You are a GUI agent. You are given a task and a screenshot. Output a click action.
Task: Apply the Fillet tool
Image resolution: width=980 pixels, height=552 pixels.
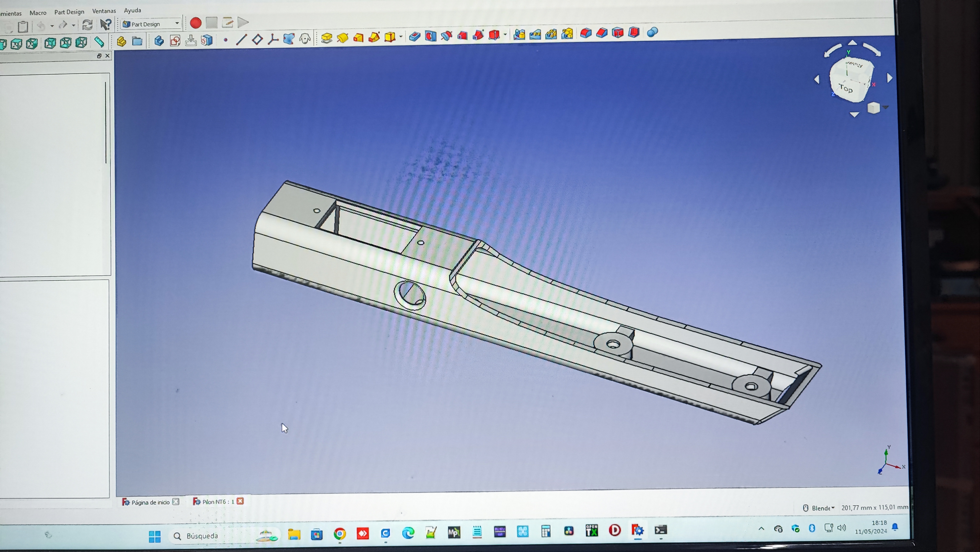pyautogui.click(x=586, y=33)
